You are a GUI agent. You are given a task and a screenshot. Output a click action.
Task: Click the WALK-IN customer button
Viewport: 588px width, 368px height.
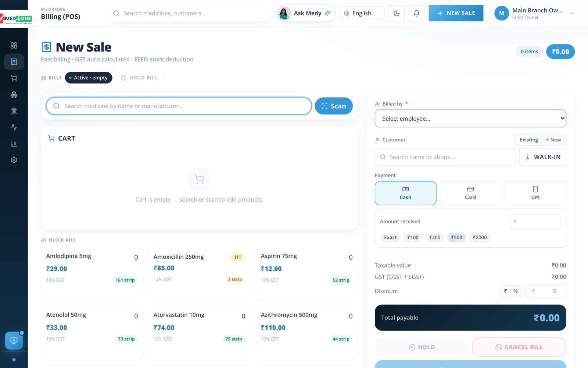click(543, 157)
